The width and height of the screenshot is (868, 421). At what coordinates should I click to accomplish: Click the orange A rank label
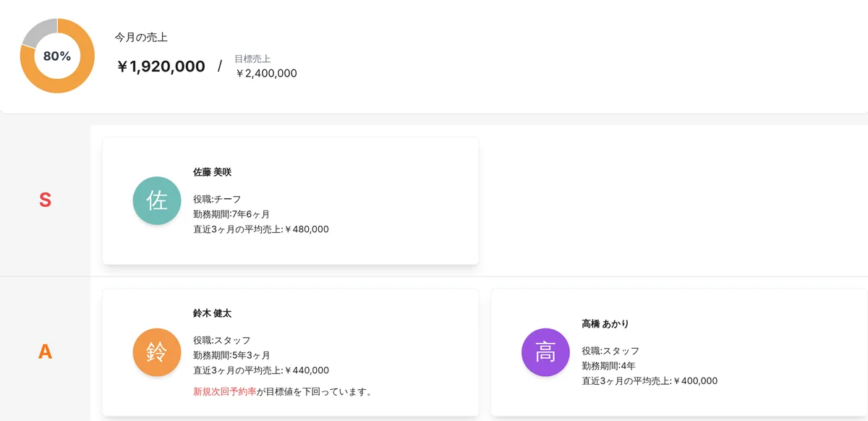click(45, 352)
